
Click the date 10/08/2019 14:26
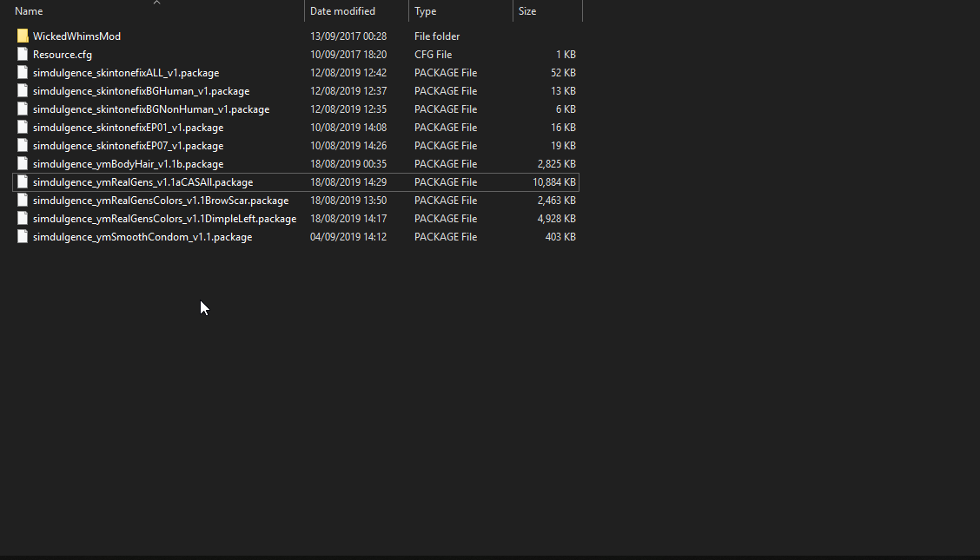point(348,146)
